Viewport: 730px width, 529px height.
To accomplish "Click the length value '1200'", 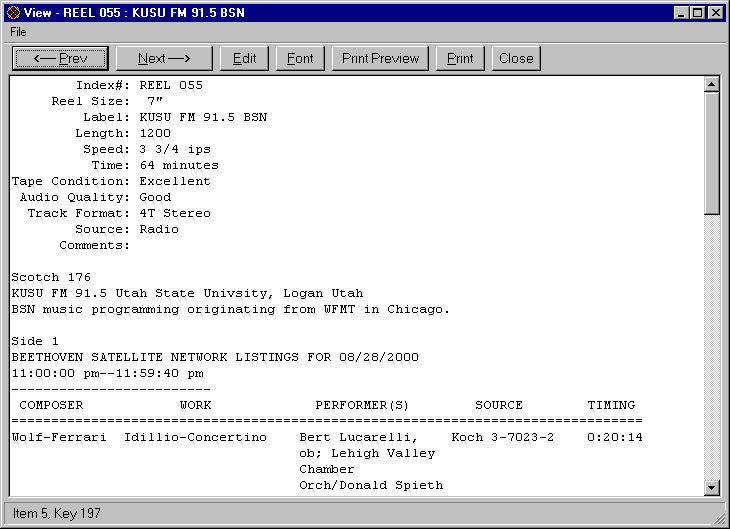I will 155,133.
